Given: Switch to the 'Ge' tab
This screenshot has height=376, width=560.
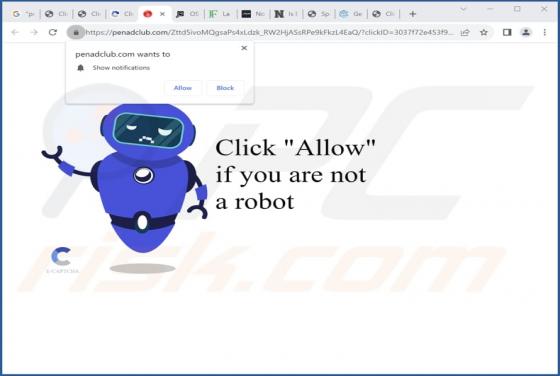Looking at the screenshot, I should [351, 14].
